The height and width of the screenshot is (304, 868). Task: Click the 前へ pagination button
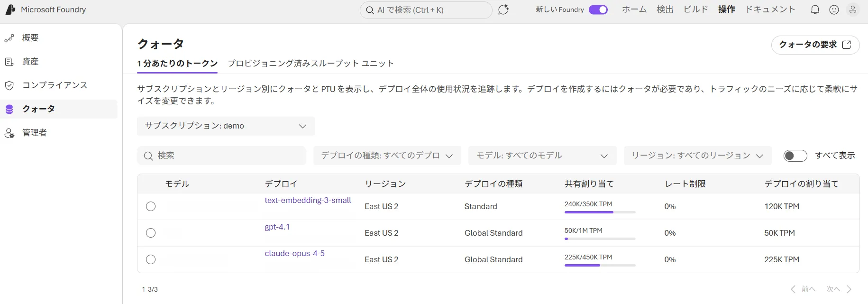tap(803, 289)
